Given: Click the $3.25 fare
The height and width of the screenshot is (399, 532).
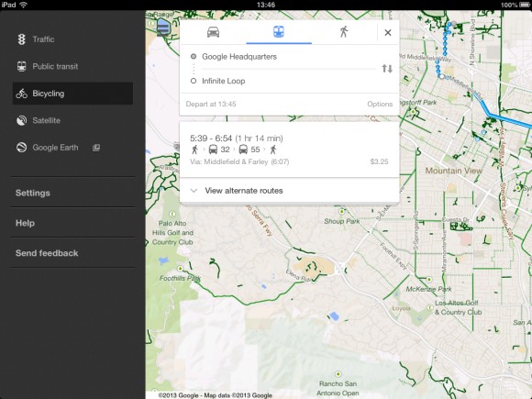Looking at the screenshot, I should coord(379,161).
